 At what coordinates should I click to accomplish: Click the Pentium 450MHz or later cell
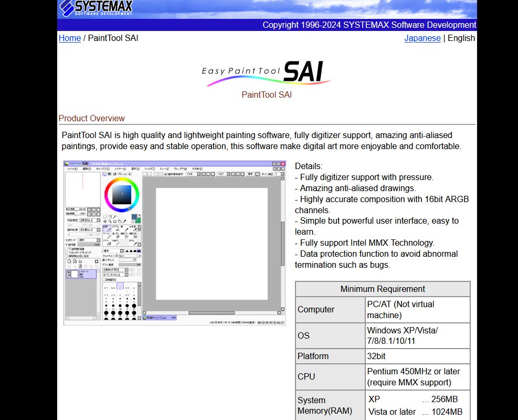418,377
